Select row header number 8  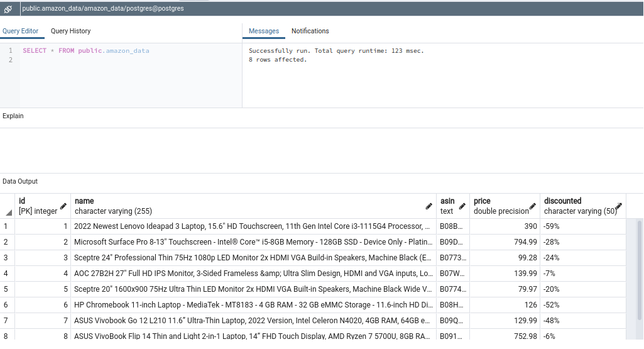click(x=8, y=335)
